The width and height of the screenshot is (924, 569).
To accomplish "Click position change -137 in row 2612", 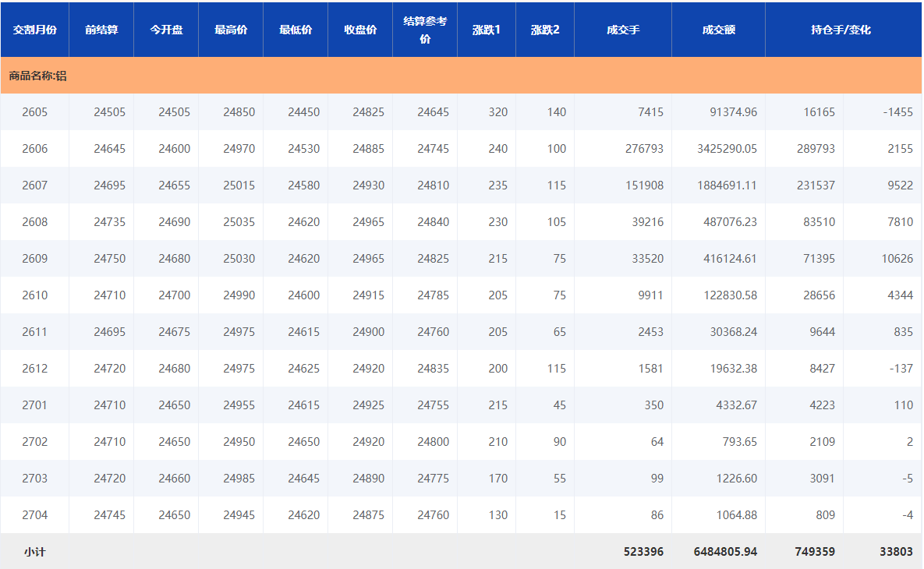I will point(901,368).
